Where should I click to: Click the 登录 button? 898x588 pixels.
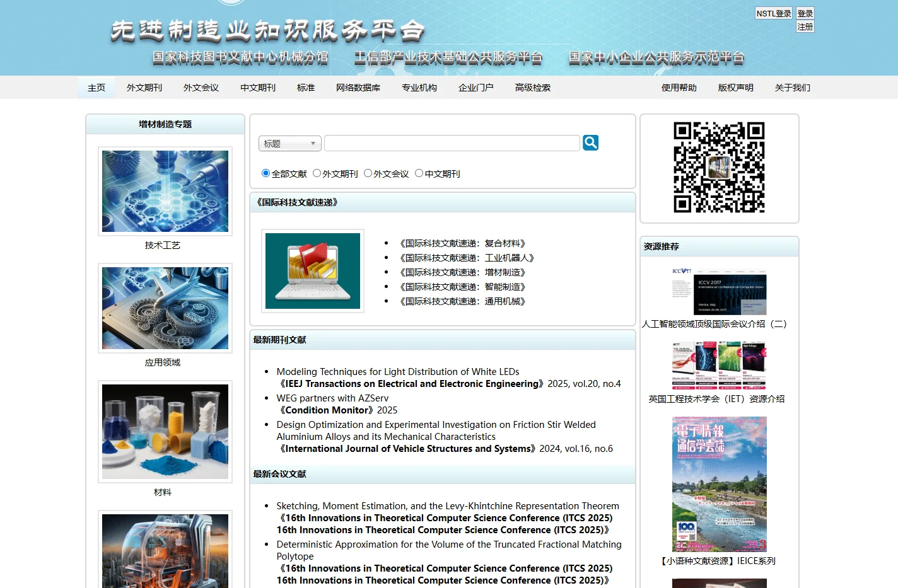(x=805, y=13)
